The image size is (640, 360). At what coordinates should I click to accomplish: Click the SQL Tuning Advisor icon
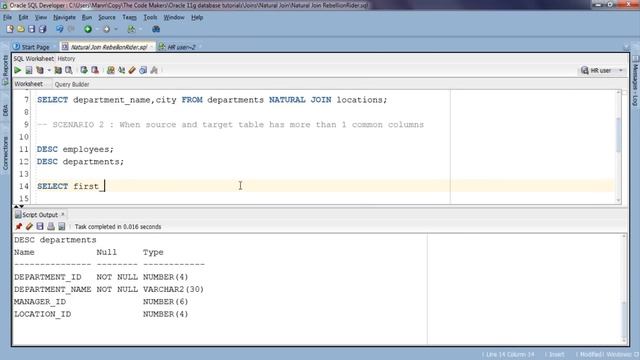(69, 70)
